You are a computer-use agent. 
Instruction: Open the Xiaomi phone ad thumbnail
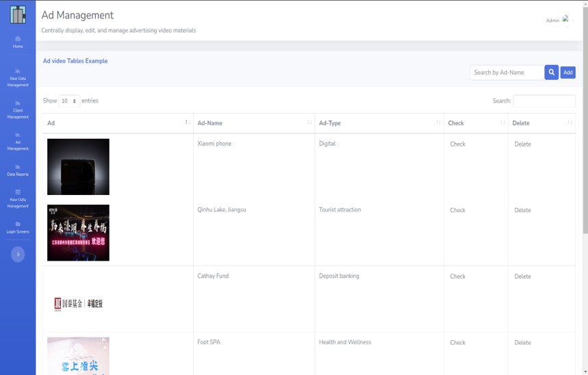(78, 166)
